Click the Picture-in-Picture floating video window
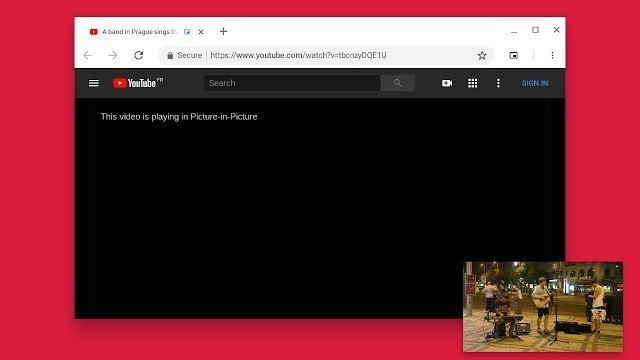The height and width of the screenshot is (360, 640). click(543, 307)
